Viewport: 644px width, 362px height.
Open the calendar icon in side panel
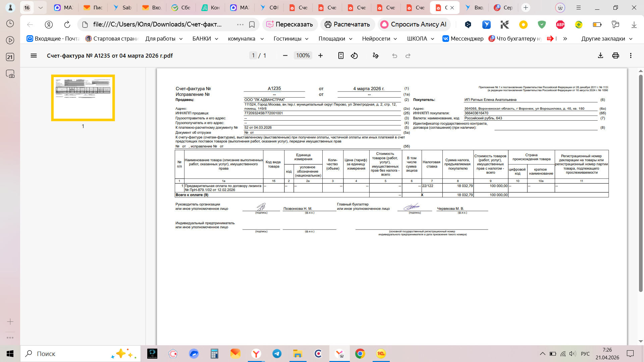point(10,57)
